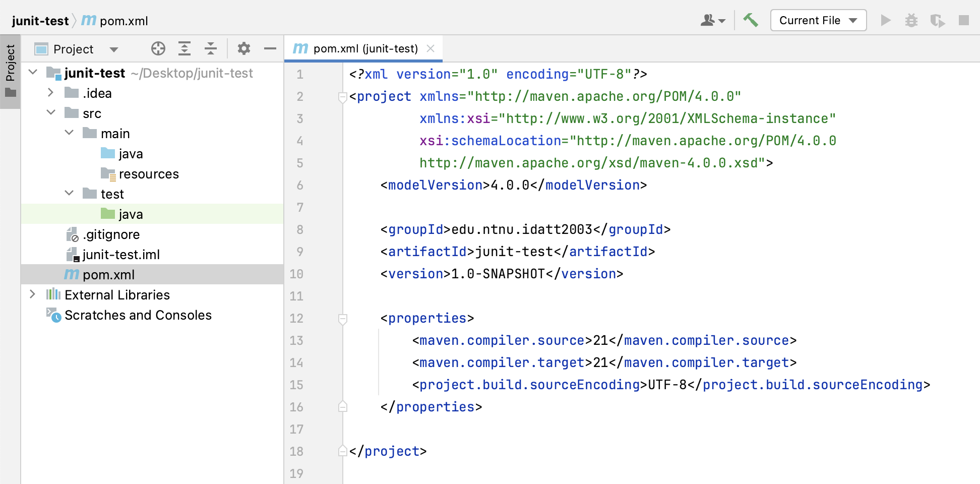The image size is (980, 484).
Task: Open the Current File run configuration dropdown
Action: coord(818,20)
